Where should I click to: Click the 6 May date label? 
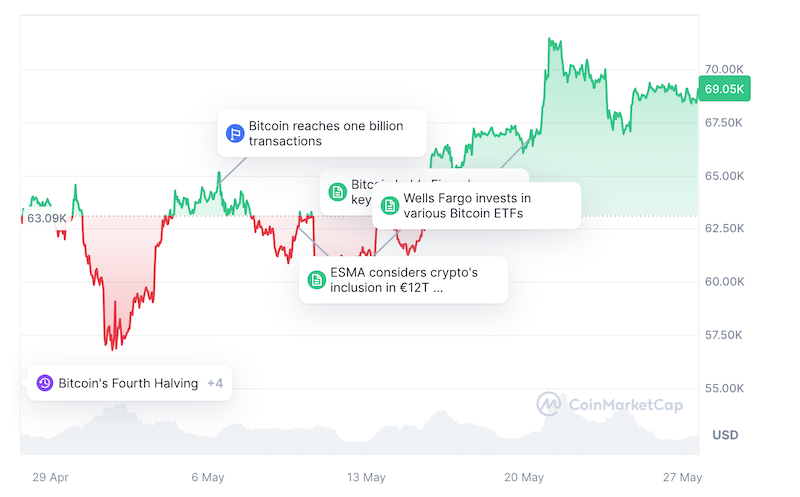pos(208,478)
